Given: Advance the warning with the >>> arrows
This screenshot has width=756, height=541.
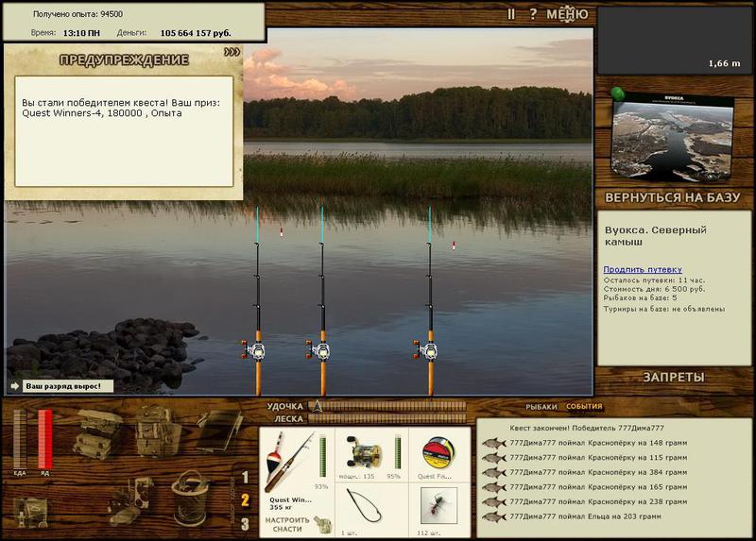Looking at the screenshot, I should (x=232, y=52).
